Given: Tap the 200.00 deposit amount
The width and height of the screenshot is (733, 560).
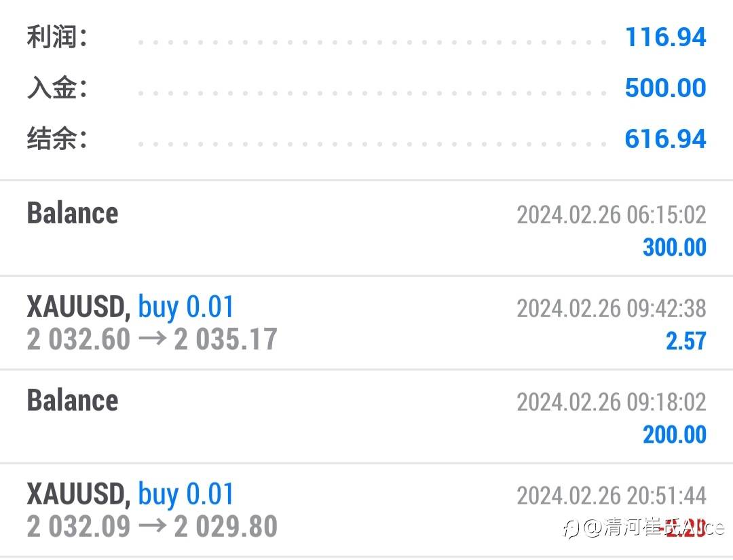Looking at the screenshot, I should pos(674,434).
